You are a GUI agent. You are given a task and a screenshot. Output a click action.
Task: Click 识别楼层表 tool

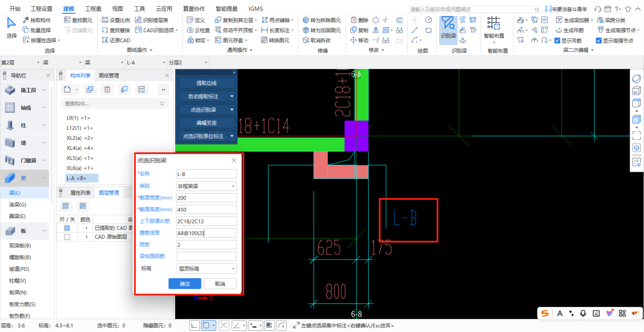152,20
